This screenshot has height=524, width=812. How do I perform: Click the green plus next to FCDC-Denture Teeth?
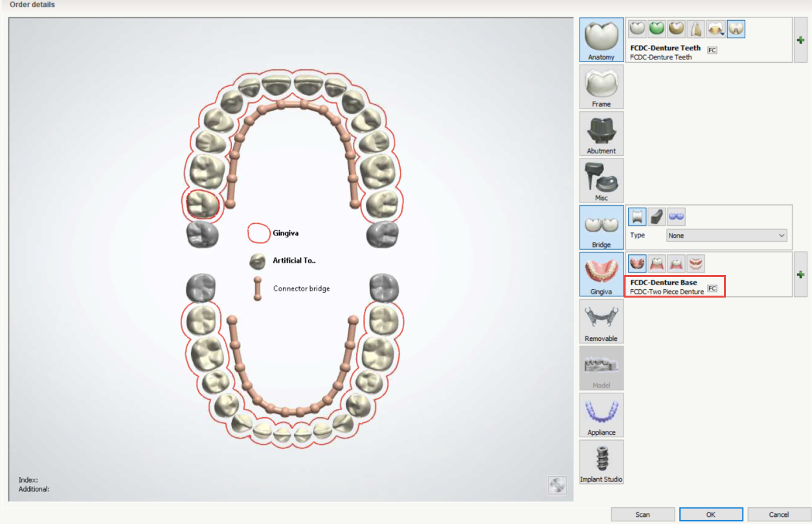(800, 39)
